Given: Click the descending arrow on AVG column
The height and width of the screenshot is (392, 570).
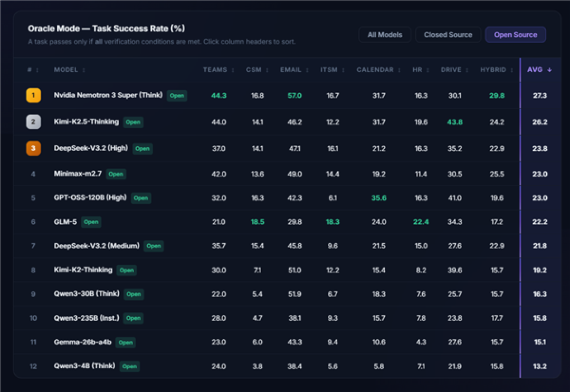Looking at the screenshot, I should [549, 70].
